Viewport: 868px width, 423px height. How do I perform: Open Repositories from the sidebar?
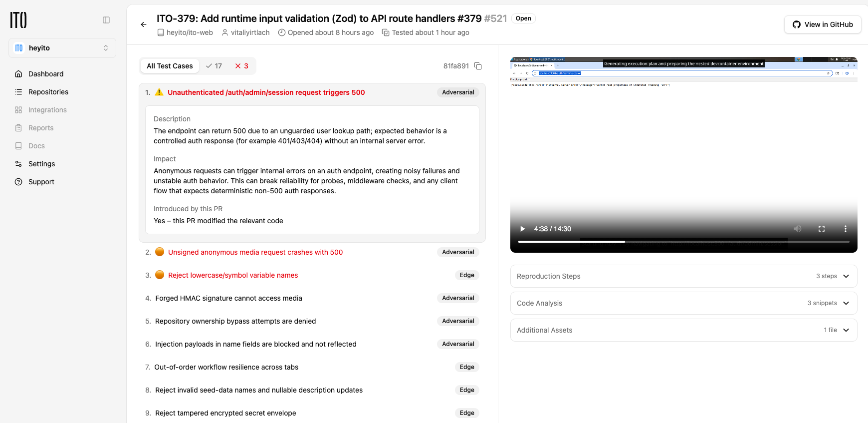(48, 92)
